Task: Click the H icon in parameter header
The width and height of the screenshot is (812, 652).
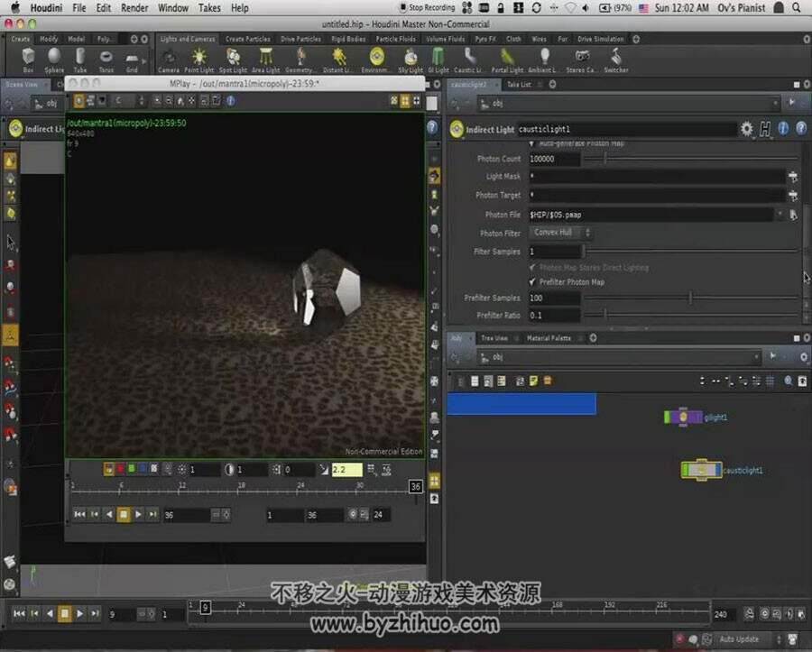Action: pyautogui.click(x=765, y=129)
